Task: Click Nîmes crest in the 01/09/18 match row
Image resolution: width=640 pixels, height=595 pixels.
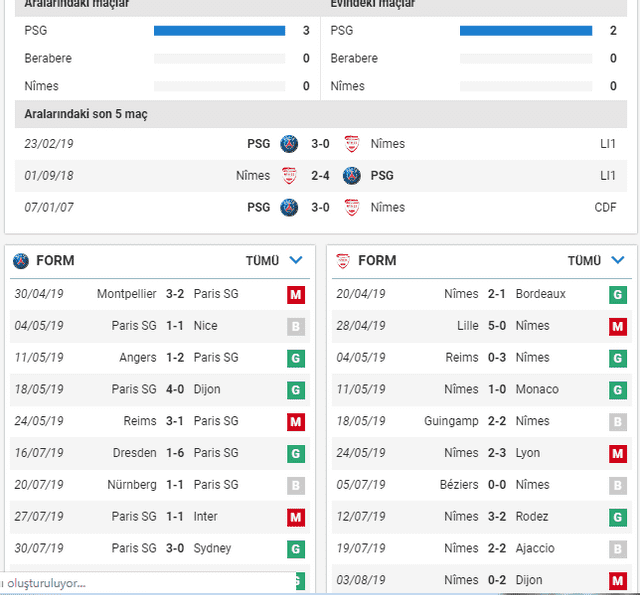Action: [x=289, y=175]
